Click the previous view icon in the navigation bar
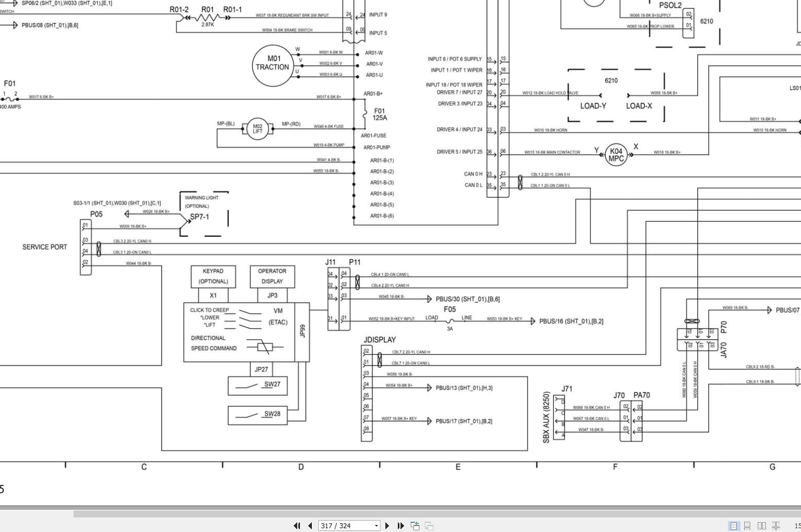 click(x=415, y=526)
